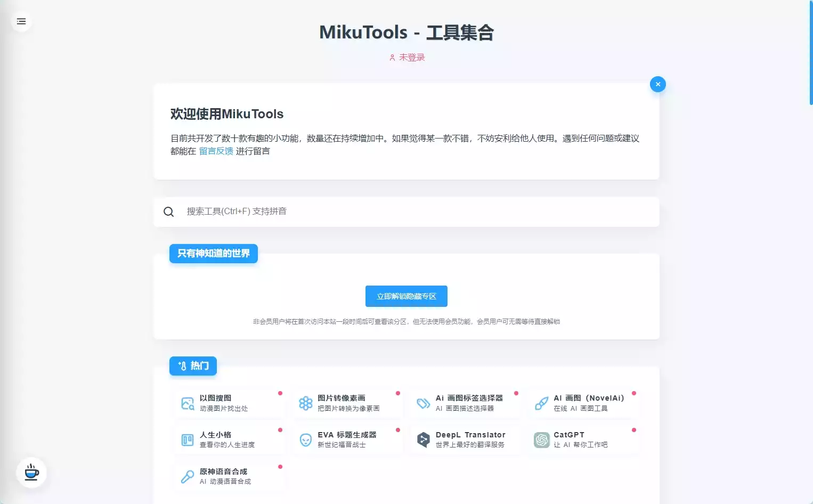Image resolution: width=813 pixels, height=504 pixels.
Task: Click the 查看你的人生进度 description text
Action: (227, 445)
